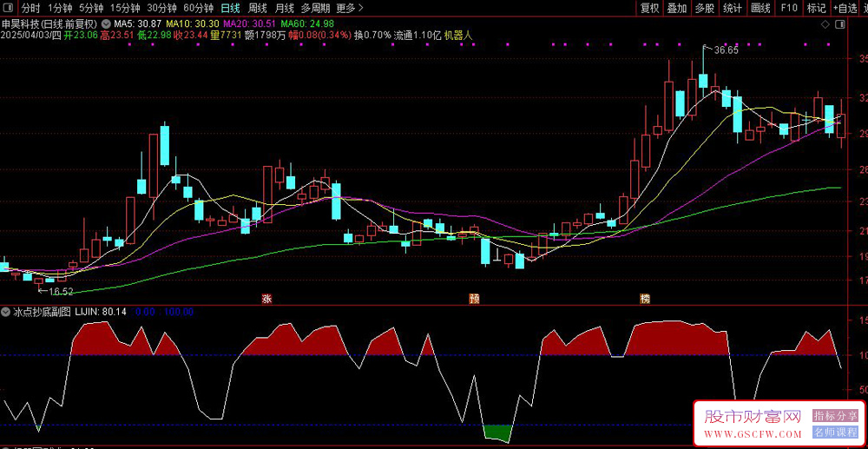Click the MA20: 30.51 indicator label

tap(249, 24)
